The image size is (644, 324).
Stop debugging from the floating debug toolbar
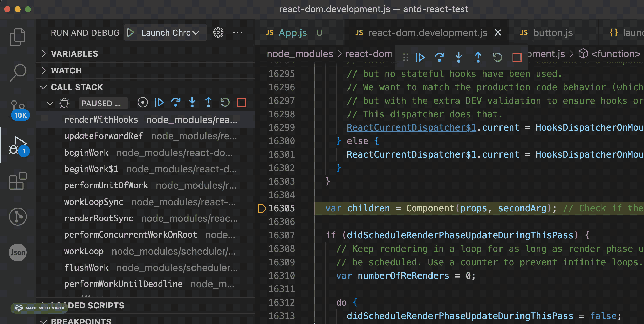tap(517, 57)
